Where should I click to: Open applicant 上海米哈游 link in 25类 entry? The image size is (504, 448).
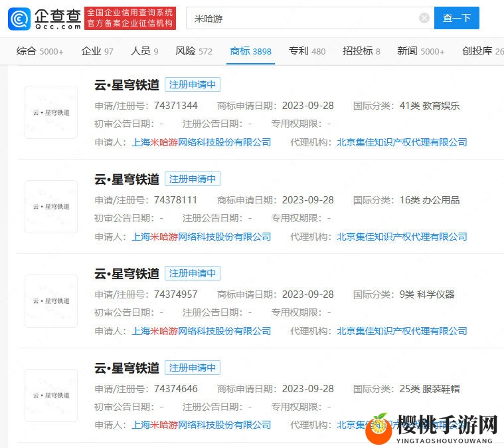click(x=202, y=425)
